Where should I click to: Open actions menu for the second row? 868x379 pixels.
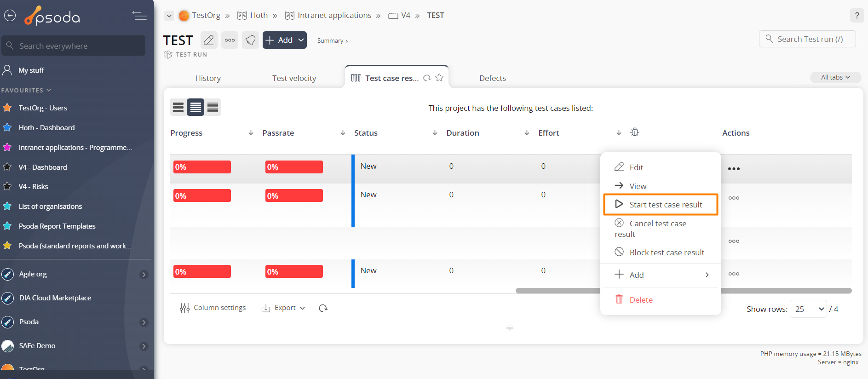tap(734, 198)
